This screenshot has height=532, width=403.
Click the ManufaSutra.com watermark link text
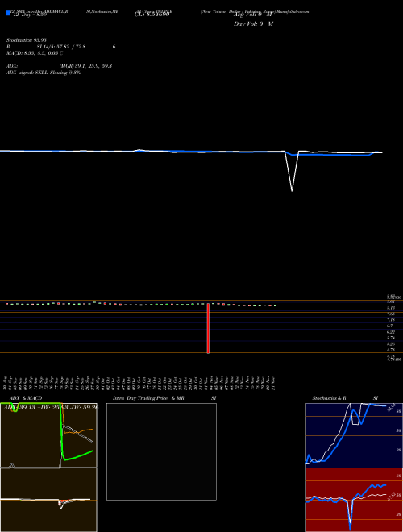(x=293, y=11)
